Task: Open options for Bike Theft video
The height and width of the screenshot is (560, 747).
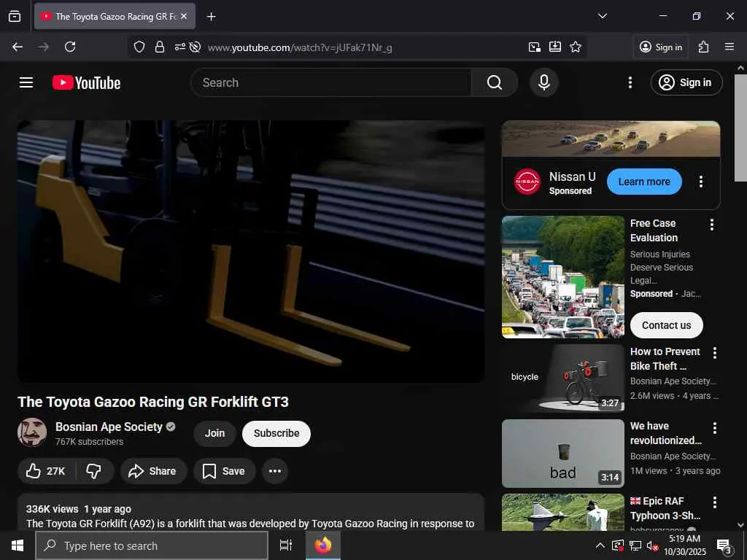Action: tap(714, 352)
